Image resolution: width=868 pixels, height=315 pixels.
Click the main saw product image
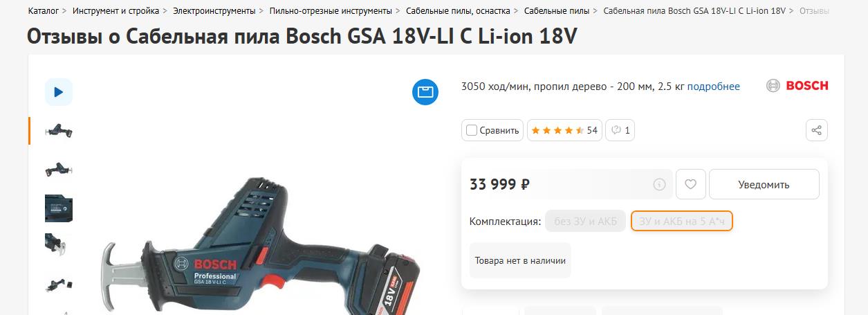(263, 249)
